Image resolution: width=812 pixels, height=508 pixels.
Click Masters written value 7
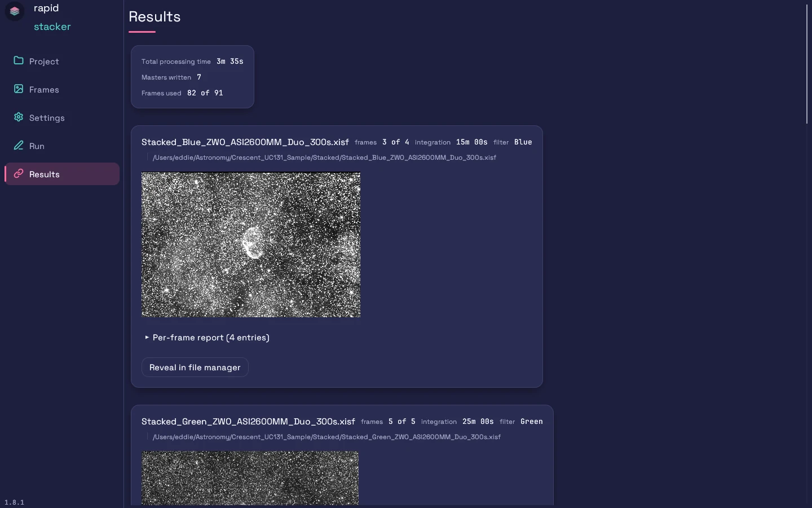click(199, 77)
